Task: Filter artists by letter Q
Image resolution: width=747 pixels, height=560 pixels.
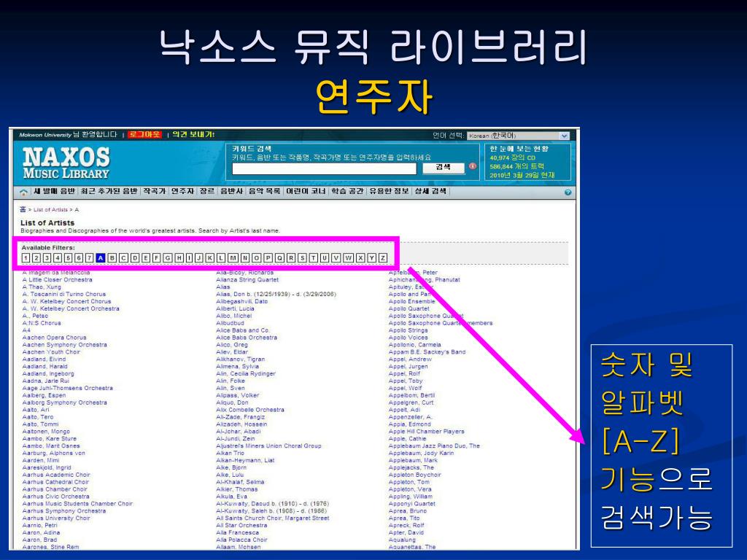Action: tap(279, 258)
